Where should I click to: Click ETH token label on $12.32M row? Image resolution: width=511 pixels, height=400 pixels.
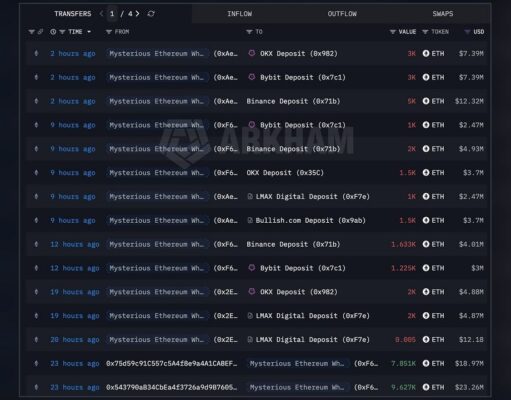click(x=438, y=101)
